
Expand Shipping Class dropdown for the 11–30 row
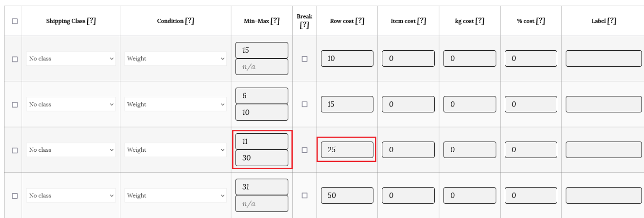[x=71, y=150]
